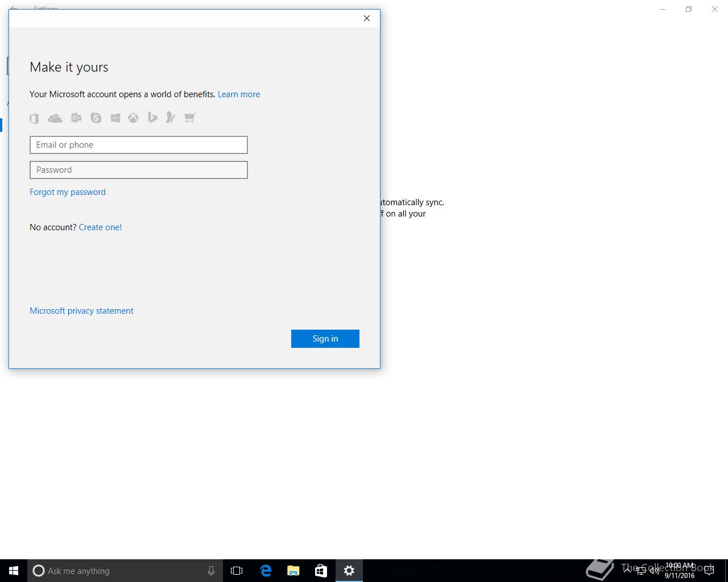Open the Store app from the taskbar

pos(321,571)
